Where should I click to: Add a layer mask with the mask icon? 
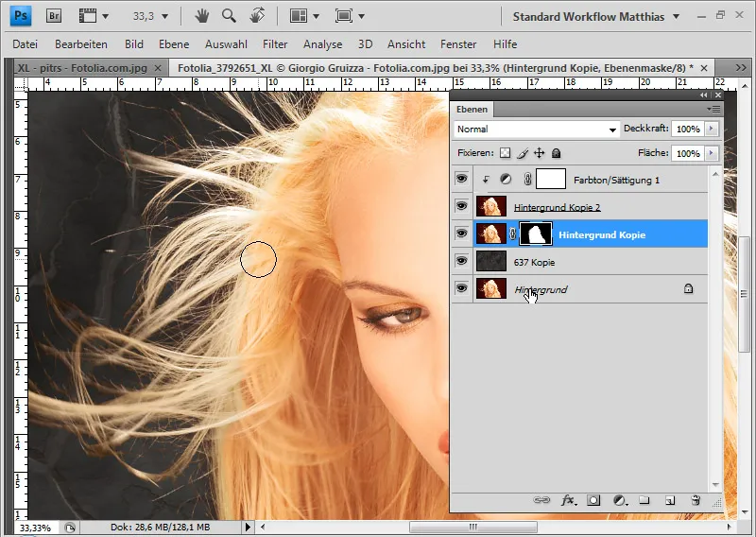point(593,500)
